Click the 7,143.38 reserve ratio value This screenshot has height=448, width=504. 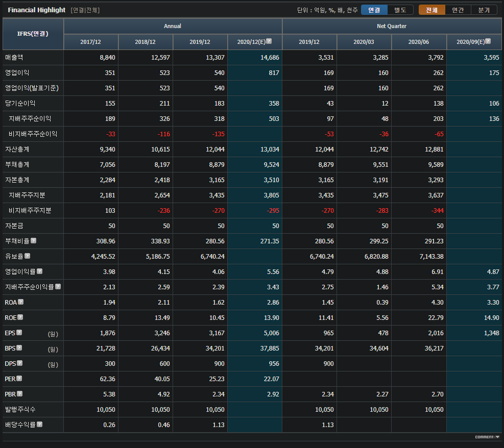tap(431, 257)
